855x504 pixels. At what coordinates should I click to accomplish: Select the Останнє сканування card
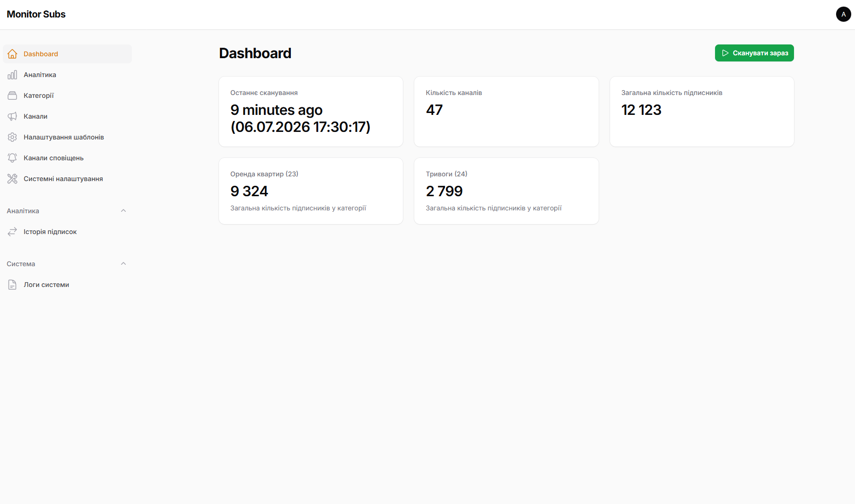[x=311, y=112]
